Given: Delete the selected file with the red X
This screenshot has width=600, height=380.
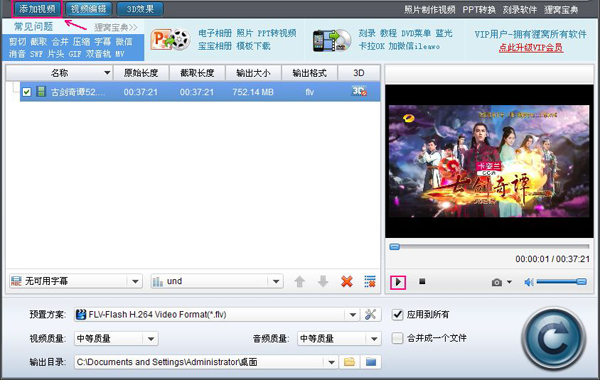Looking at the screenshot, I should [x=347, y=282].
